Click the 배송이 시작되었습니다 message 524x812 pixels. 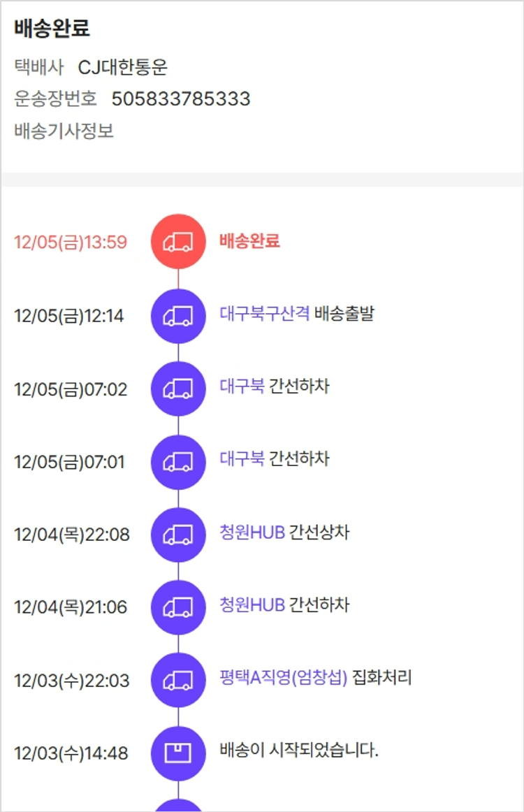click(x=298, y=751)
